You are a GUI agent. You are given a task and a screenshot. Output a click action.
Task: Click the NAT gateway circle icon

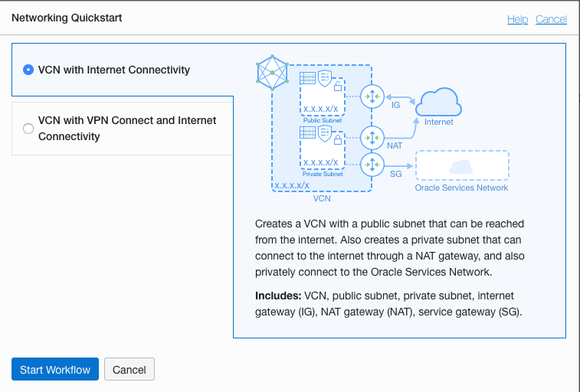(372, 138)
